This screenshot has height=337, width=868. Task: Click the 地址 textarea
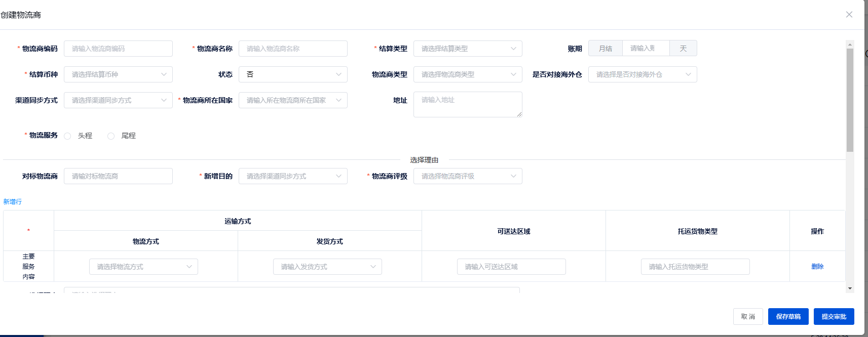(468, 104)
